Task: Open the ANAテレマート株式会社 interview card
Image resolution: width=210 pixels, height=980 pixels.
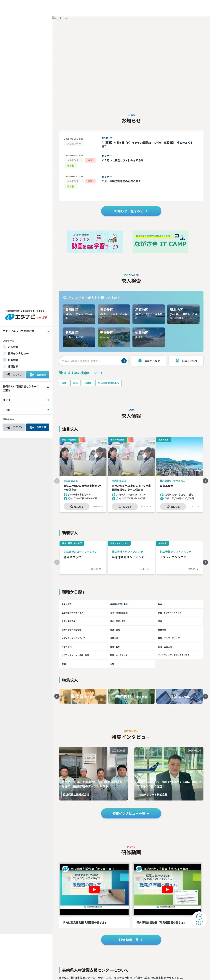Action: [169, 774]
